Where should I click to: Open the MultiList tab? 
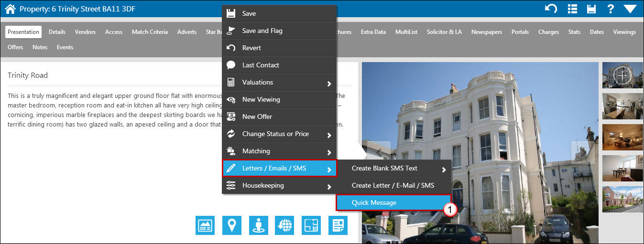point(406,32)
